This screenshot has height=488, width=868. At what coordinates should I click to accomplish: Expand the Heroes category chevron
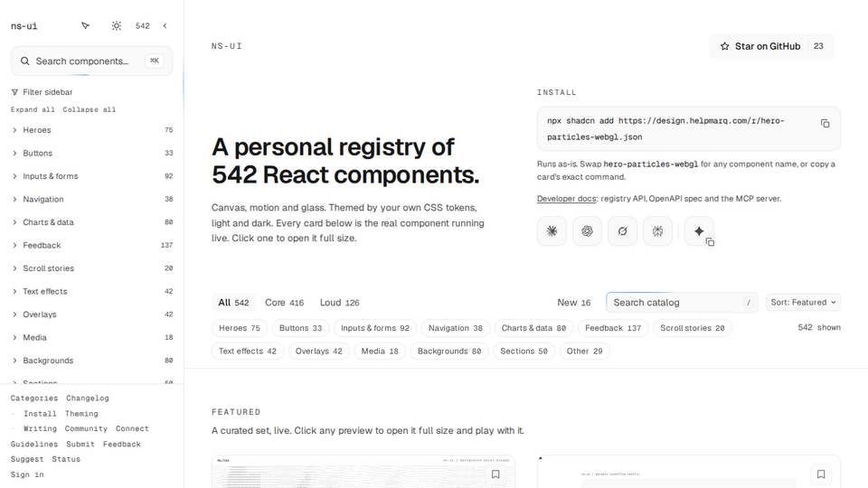pyautogui.click(x=15, y=130)
